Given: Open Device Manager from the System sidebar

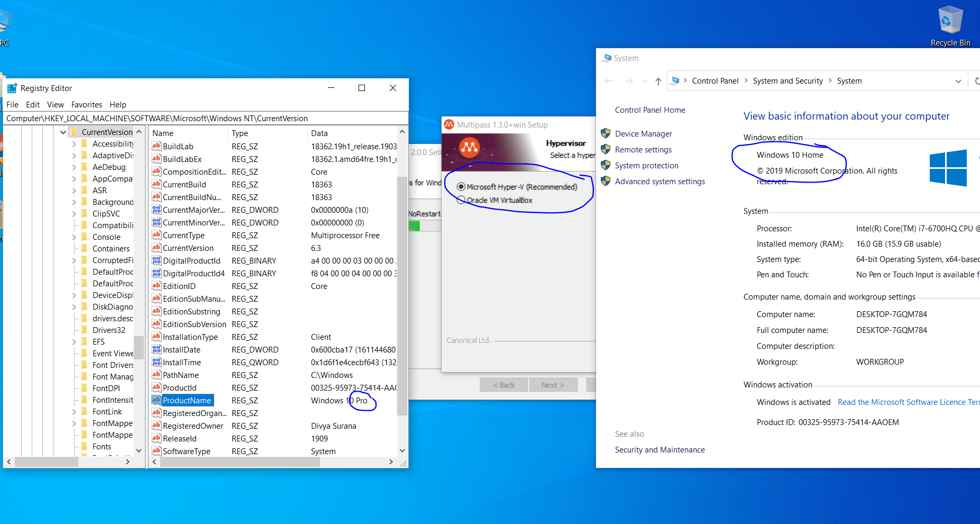Looking at the screenshot, I should click(643, 133).
